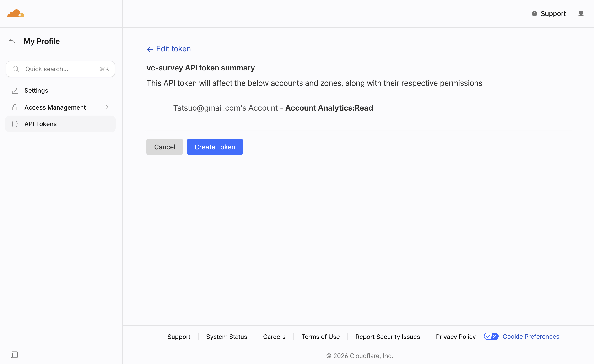Viewport: 594px width, 364px height.
Task: Open System Status footer link
Action: pyautogui.click(x=227, y=337)
